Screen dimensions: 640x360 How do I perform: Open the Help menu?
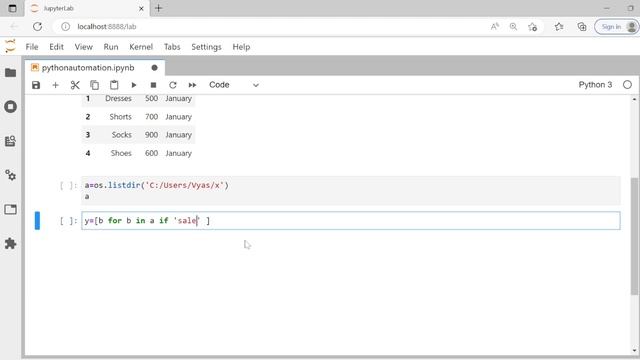pos(241,47)
